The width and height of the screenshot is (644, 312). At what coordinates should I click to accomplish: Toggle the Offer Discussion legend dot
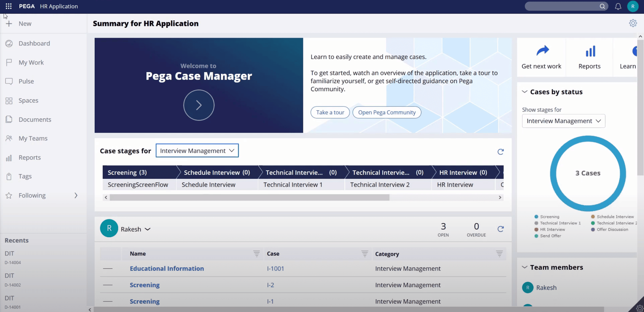[593, 230]
